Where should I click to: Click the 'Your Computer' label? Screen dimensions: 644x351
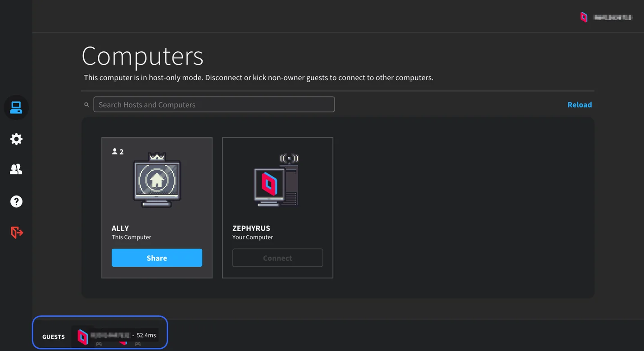[x=253, y=237]
